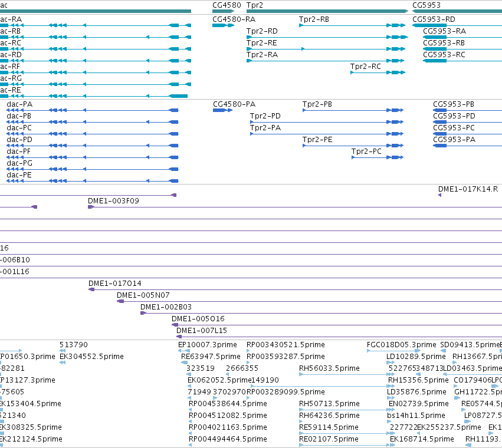
Task: Click the RE63947.5prime EST label
Action: (211, 357)
